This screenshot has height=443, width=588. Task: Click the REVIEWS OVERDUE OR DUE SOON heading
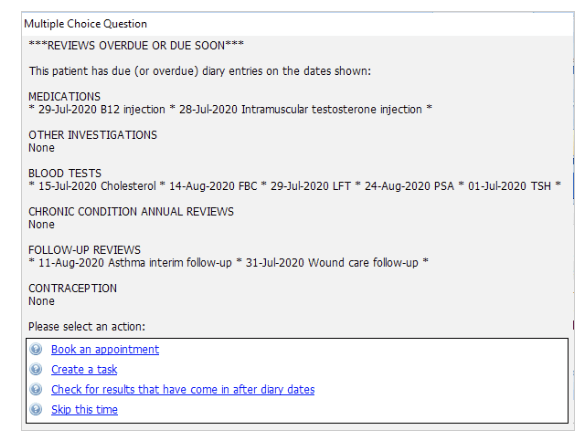click(x=136, y=45)
